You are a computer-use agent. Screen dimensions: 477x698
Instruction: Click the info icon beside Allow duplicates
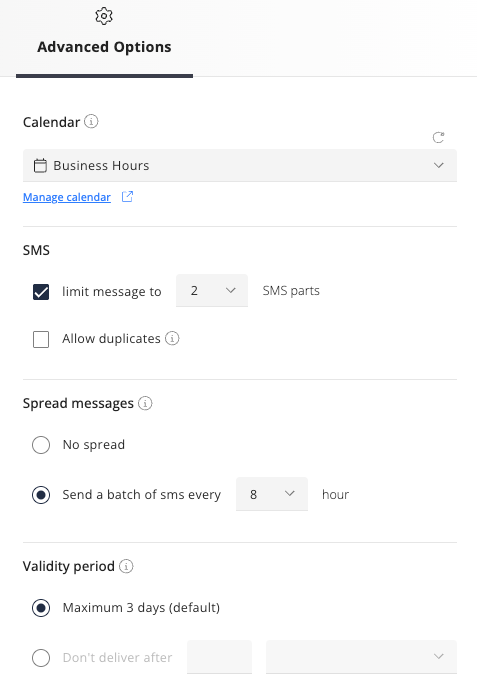pos(172,338)
